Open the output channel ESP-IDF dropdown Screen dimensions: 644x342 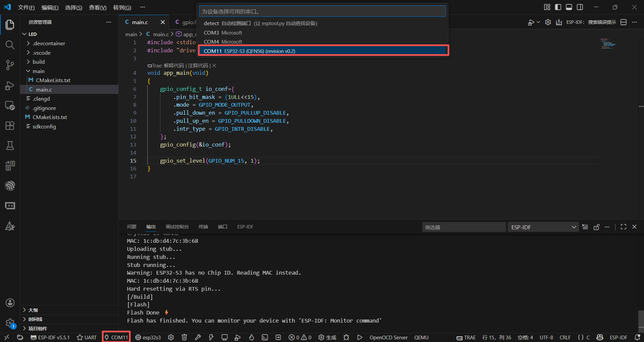(543, 227)
